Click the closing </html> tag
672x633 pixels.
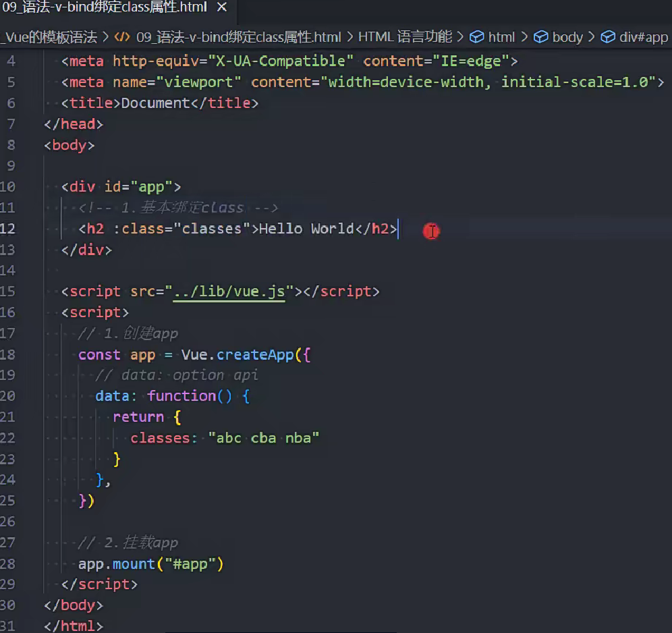[x=74, y=626]
